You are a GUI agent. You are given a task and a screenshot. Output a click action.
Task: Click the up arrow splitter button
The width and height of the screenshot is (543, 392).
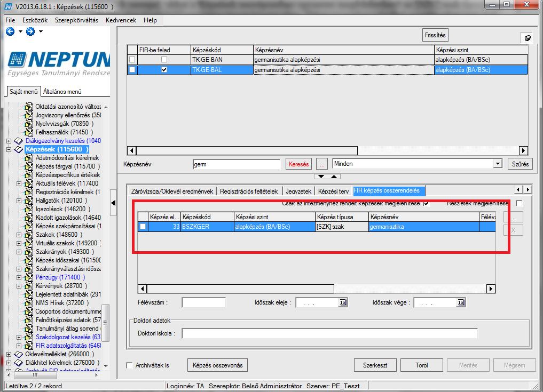pyautogui.click(x=334, y=177)
